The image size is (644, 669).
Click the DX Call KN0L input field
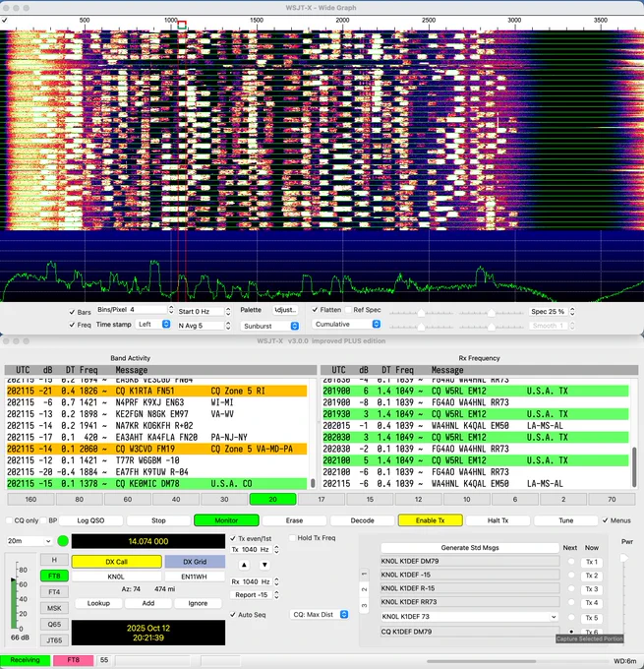click(116, 577)
